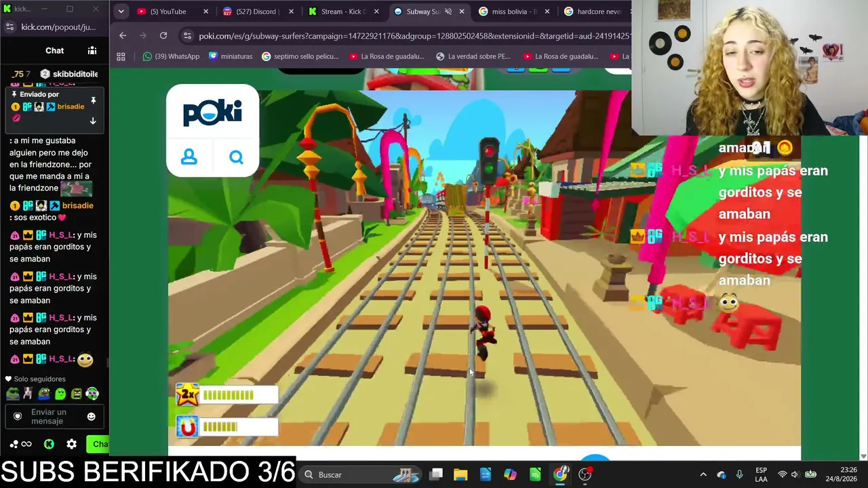The height and width of the screenshot is (488, 868).
Task: Open skibbiditoile username in chat
Action: [75, 74]
